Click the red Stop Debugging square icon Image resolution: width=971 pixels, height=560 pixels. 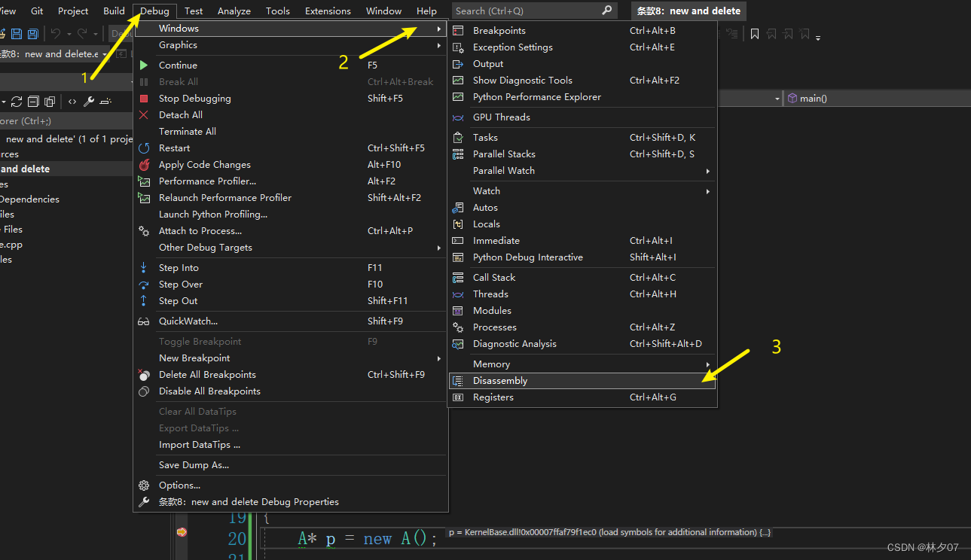coord(144,99)
